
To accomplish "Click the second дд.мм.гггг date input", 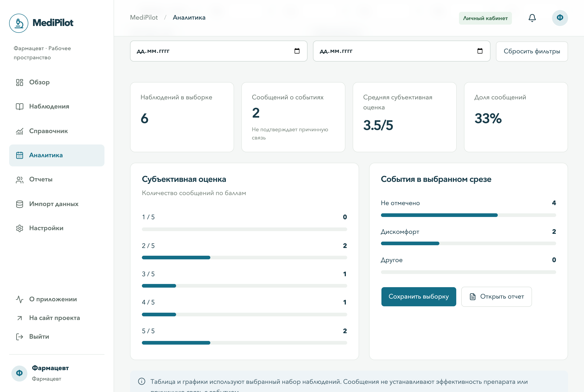I will click(x=401, y=51).
